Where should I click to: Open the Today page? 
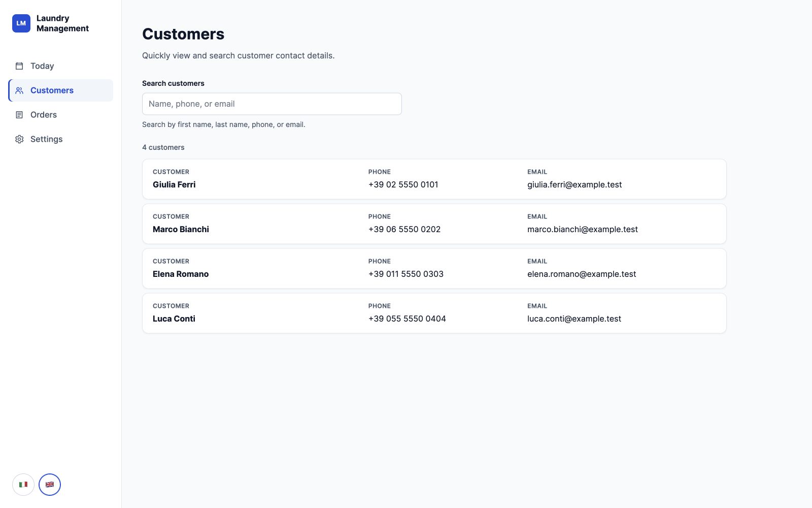(61, 66)
